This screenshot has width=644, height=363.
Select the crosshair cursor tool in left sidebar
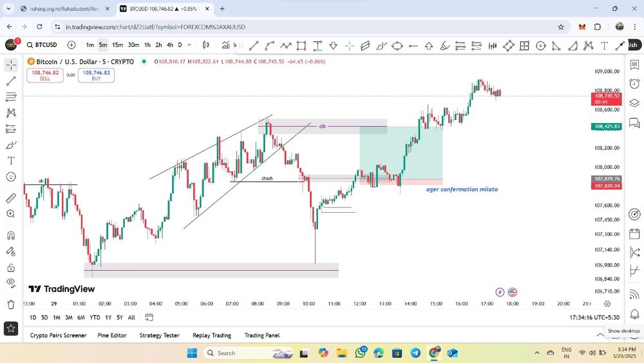11,65
